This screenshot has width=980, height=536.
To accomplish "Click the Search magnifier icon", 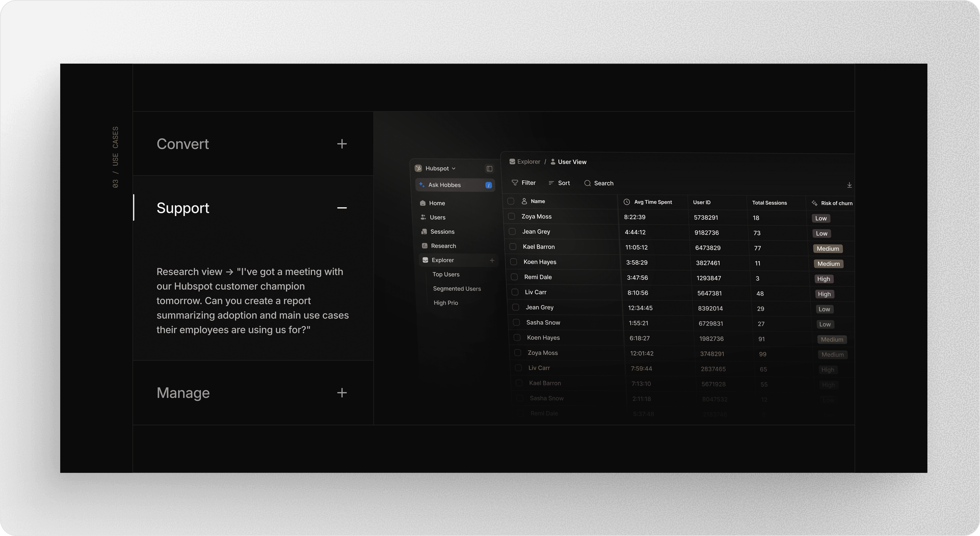I will tap(587, 183).
